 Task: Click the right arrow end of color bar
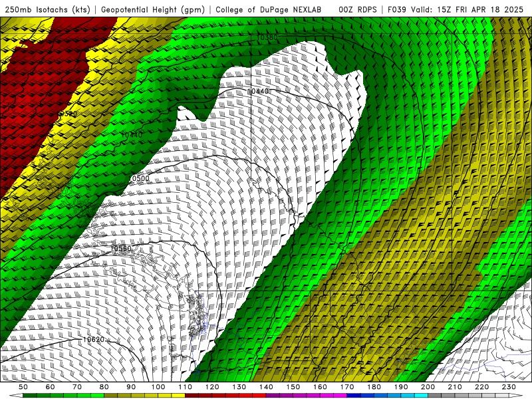(517, 396)
